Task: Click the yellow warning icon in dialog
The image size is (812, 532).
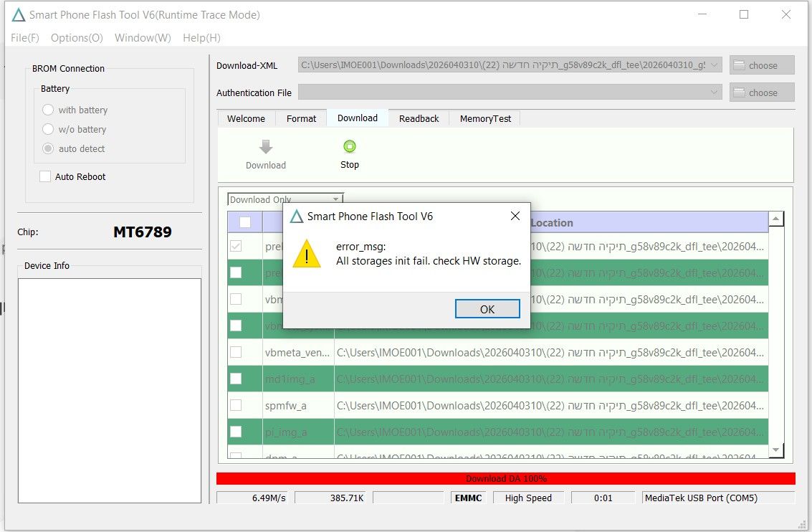Action: 307,254
